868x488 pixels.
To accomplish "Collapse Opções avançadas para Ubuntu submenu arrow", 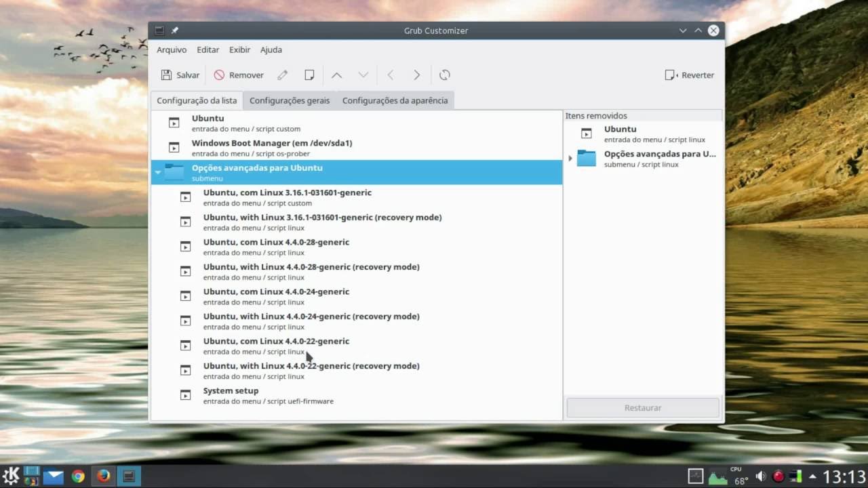I will click(x=157, y=173).
